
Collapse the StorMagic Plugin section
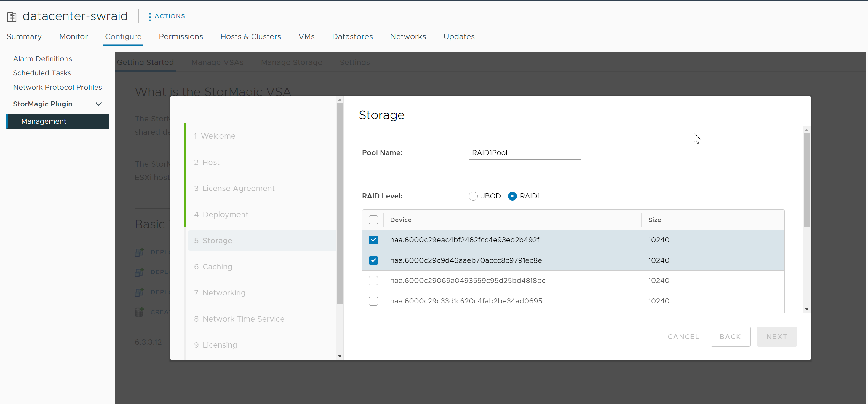(x=98, y=104)
